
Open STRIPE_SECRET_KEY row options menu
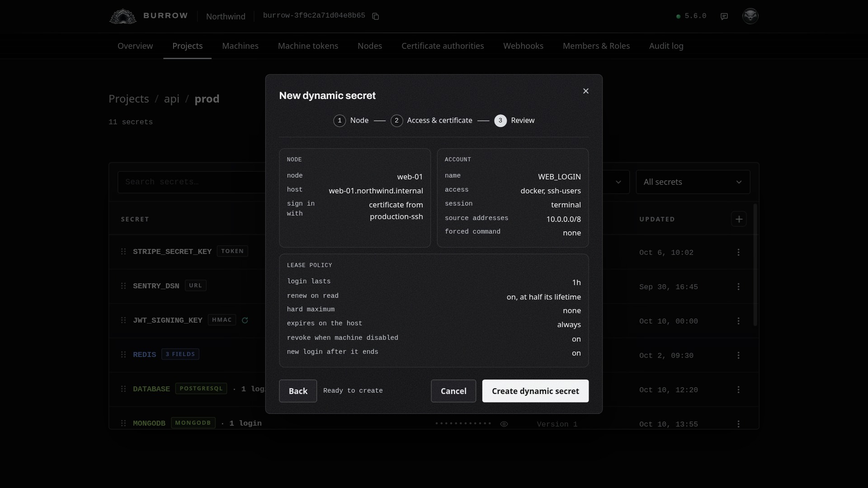pos(738,252)
